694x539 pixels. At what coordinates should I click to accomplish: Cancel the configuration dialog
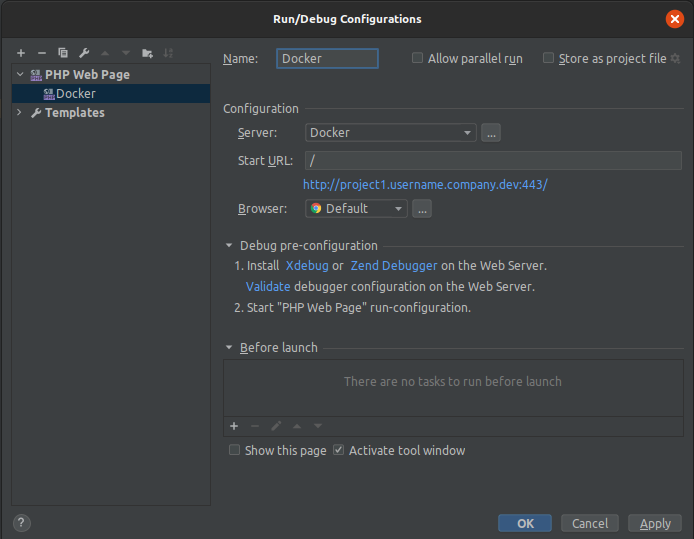pyautogui.click(x=590, y=524)
